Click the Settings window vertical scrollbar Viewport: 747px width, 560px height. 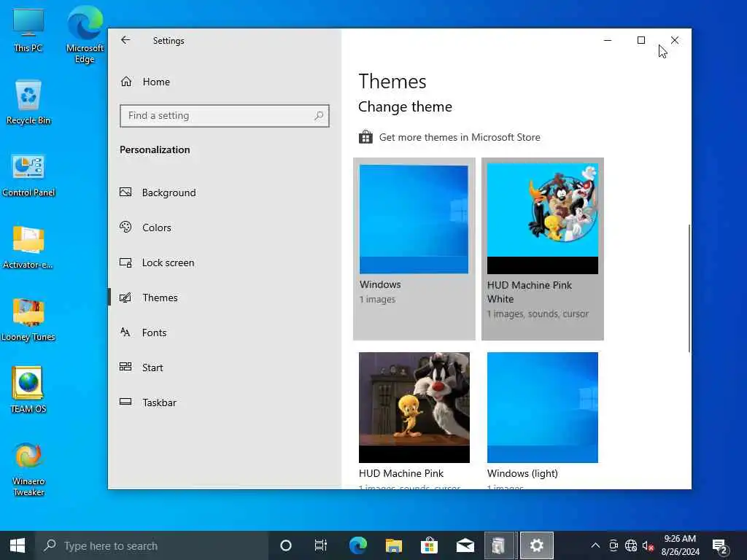click(x=689, y=288)
